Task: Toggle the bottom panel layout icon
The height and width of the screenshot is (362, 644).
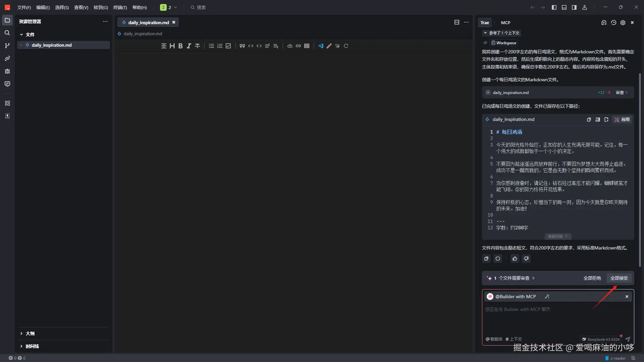Action: (x=564, y=7)
